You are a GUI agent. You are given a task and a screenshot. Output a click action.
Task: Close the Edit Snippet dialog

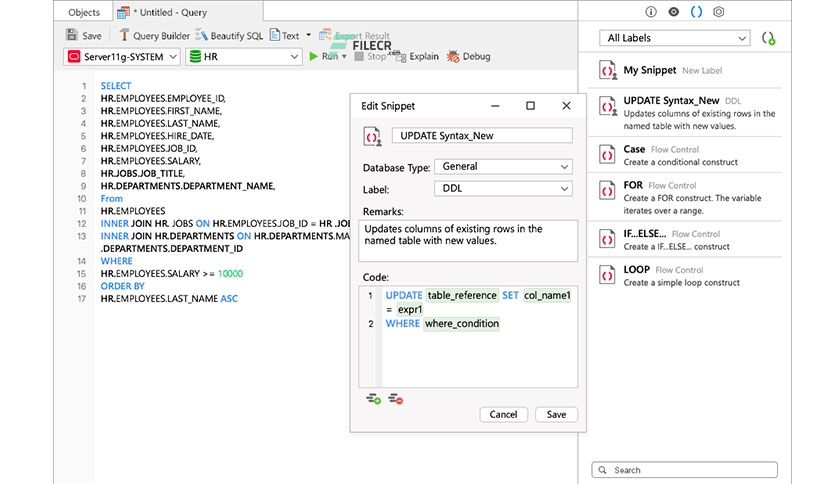tap(566, 106)
